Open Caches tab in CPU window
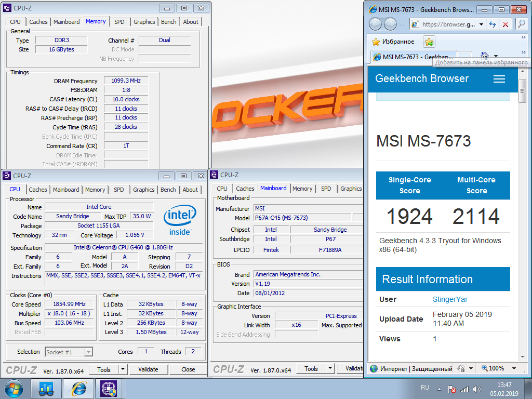This screenshot has width=532, height=399. tap(38, 190)
